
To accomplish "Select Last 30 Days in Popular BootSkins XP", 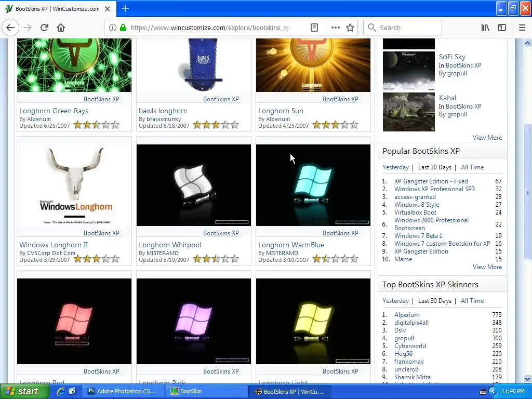I will pyautogui.click(x=435, y=167).
